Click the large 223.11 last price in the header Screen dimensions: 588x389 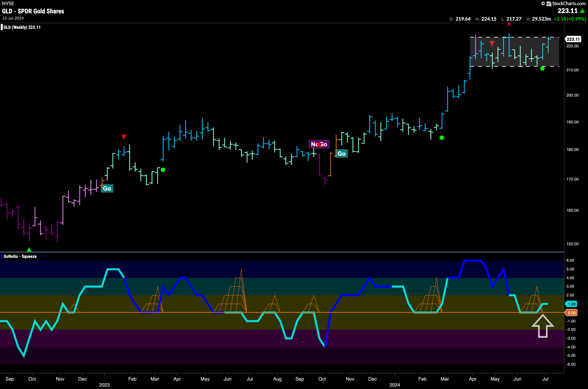[x=568, y=11]
